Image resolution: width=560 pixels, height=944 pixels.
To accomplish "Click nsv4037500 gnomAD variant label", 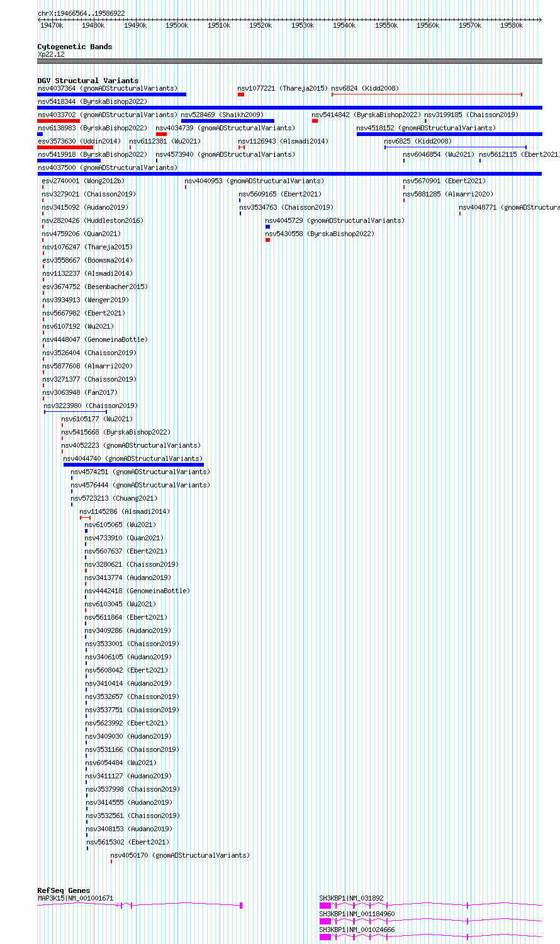I will pos(108,168).
